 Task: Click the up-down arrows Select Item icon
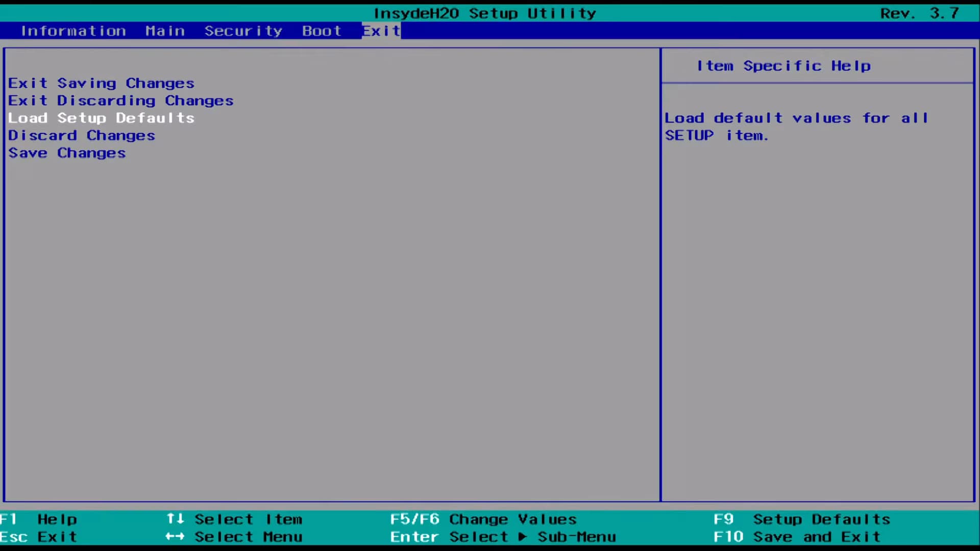point(175,519)
